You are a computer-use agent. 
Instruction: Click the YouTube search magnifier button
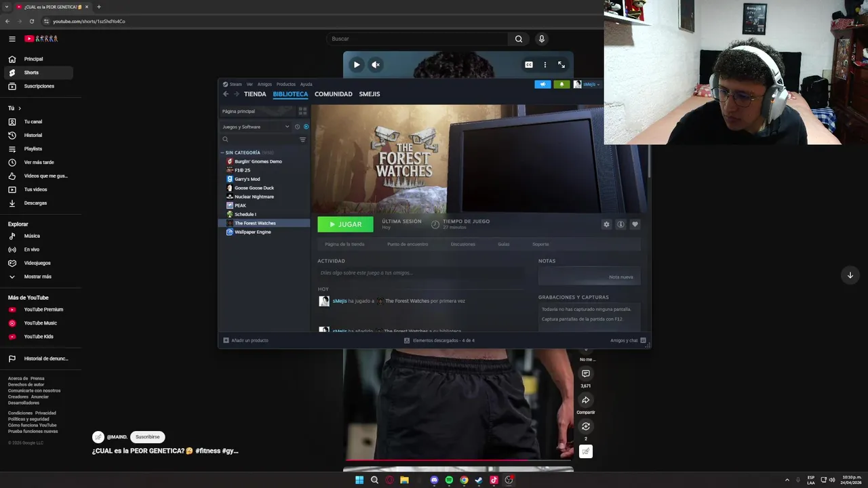519,39
